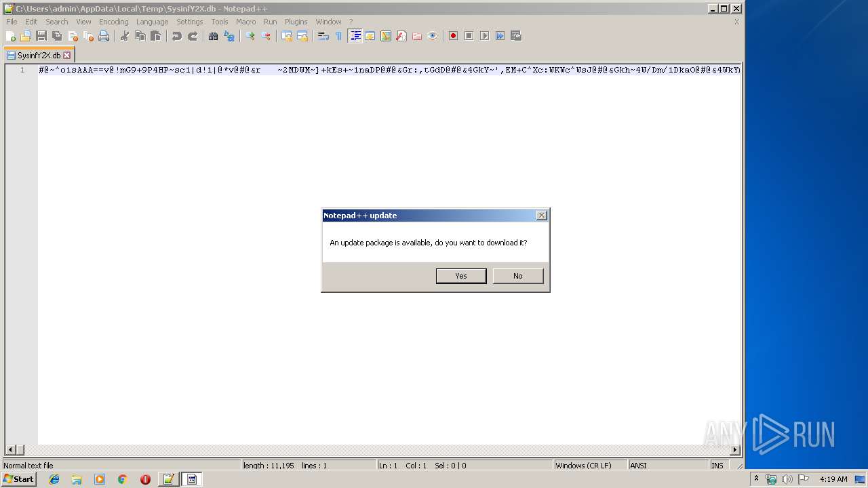Screen dimensions: 868x488
Task: Open the Document Map toolbar icon
Action: [x=386, y=36]
